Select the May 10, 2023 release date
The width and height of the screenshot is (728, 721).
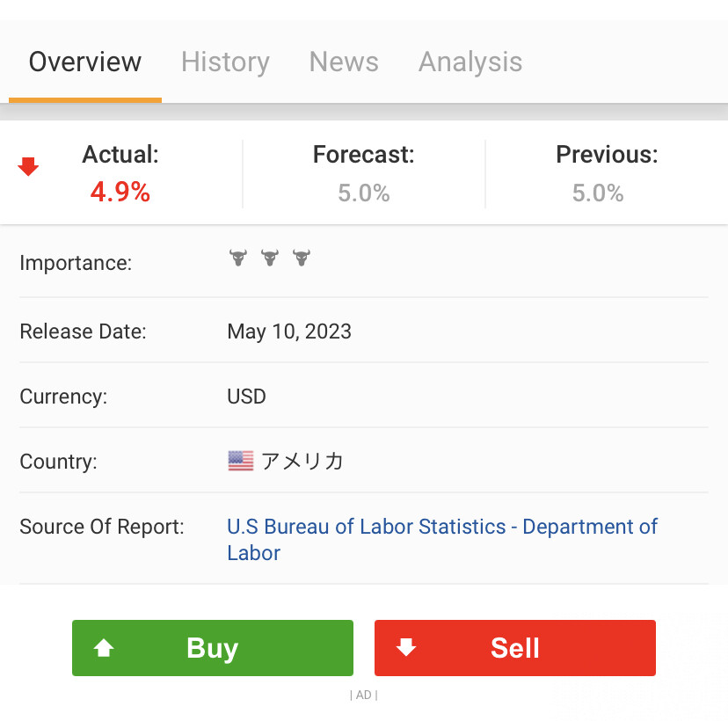click(289, 331)
